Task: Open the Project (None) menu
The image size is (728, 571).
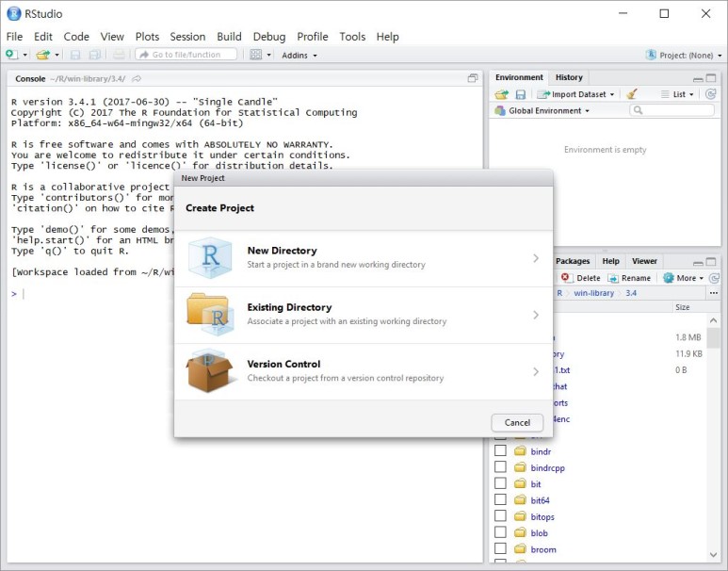Action: click(684, 56)
